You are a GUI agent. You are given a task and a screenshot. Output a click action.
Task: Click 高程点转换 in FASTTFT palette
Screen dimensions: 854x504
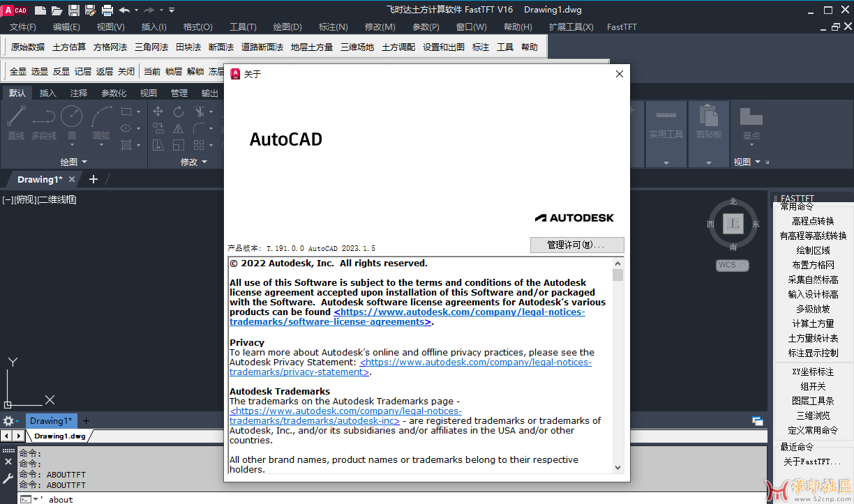pos(813,221)
